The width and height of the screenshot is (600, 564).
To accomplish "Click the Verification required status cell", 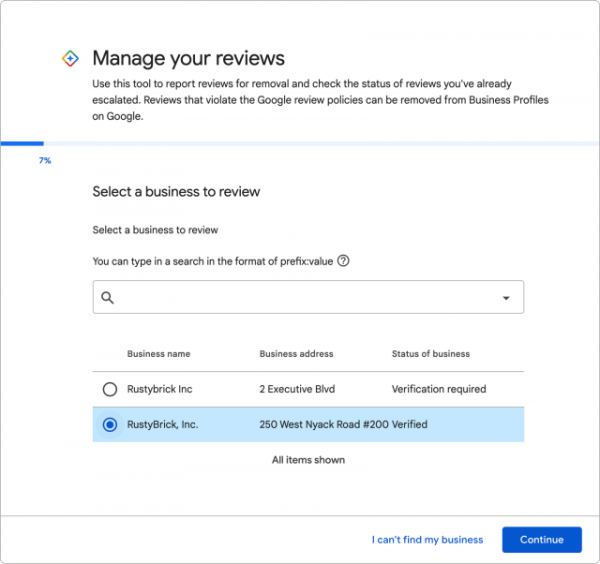I will (439, 389).
